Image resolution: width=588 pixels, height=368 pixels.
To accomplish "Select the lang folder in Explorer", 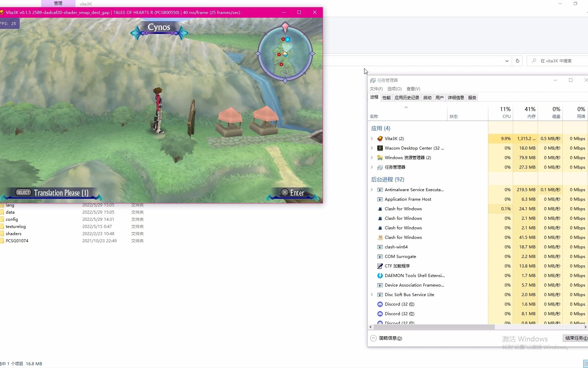I will point(10,205).
